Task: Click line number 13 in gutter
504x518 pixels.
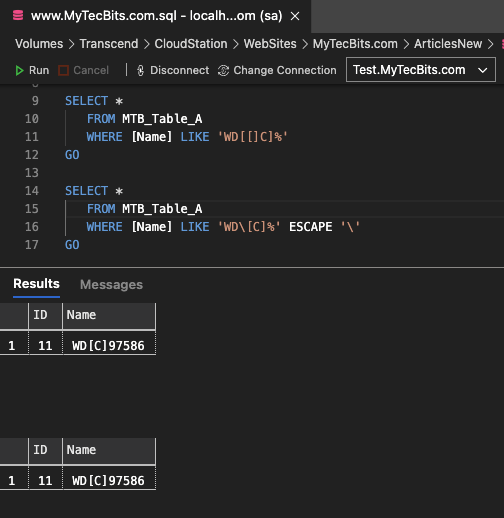Action: coord(32,173)
